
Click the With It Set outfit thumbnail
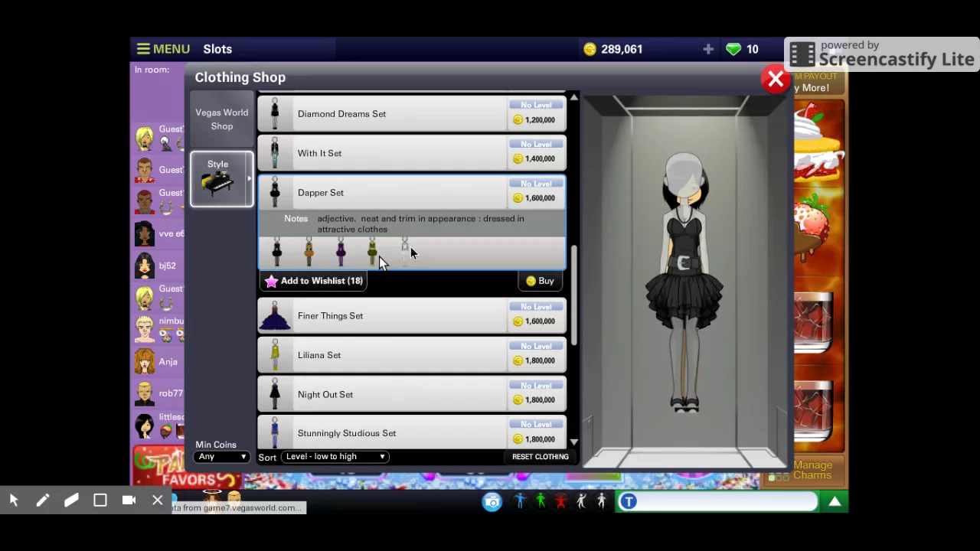[x=275, y=153]
